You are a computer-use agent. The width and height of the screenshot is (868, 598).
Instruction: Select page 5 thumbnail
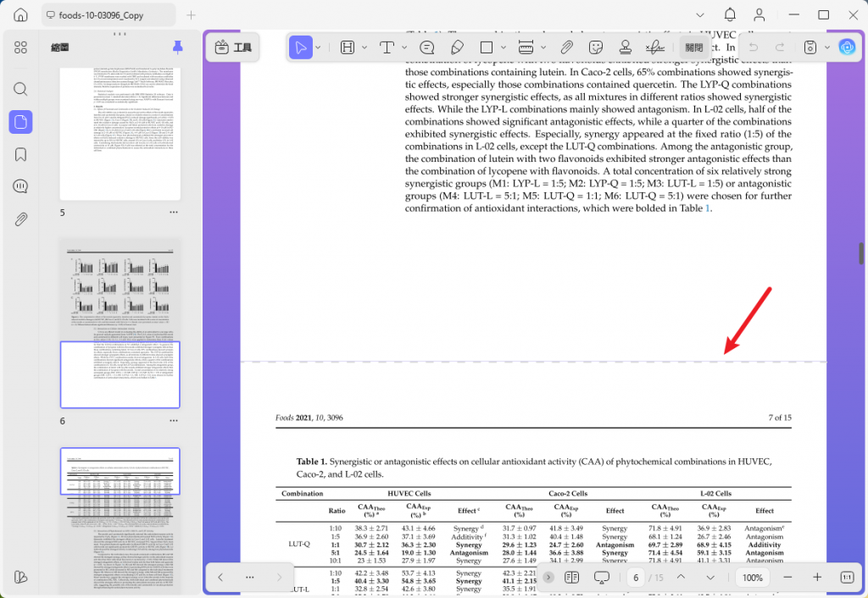[x=120, y=134]
